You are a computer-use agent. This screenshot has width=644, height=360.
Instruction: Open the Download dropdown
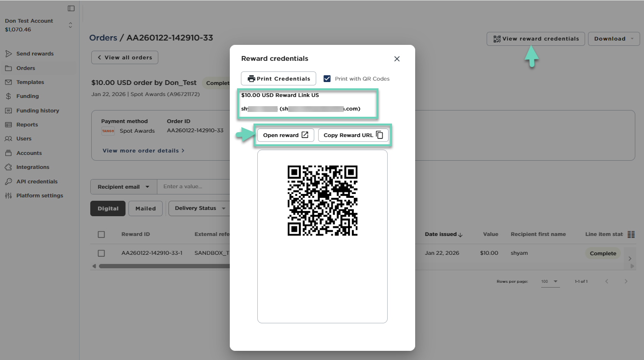pyautogui.click(x=614, y=39)
